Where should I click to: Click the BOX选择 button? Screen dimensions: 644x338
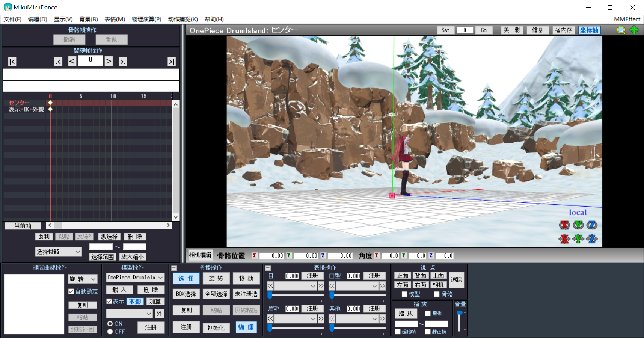pyautogui.click(x=186, y=294)
